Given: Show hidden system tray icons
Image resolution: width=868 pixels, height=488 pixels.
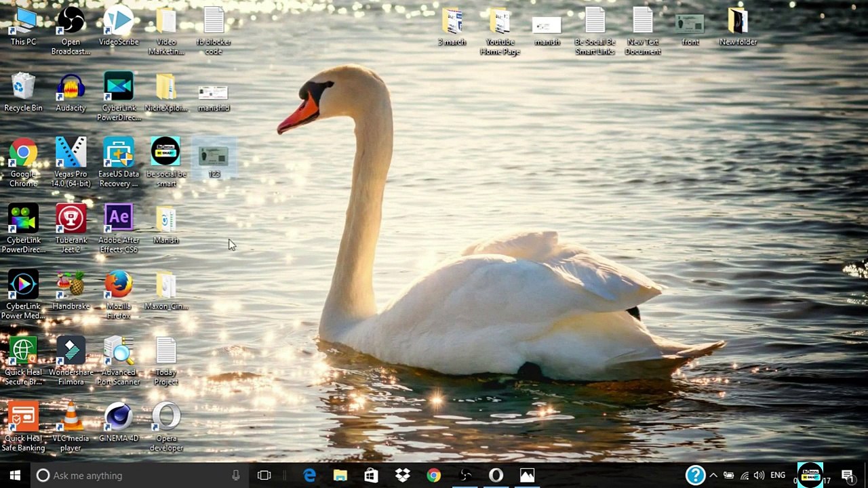Looking at the screenshot, I should click(x=713, y=475).
